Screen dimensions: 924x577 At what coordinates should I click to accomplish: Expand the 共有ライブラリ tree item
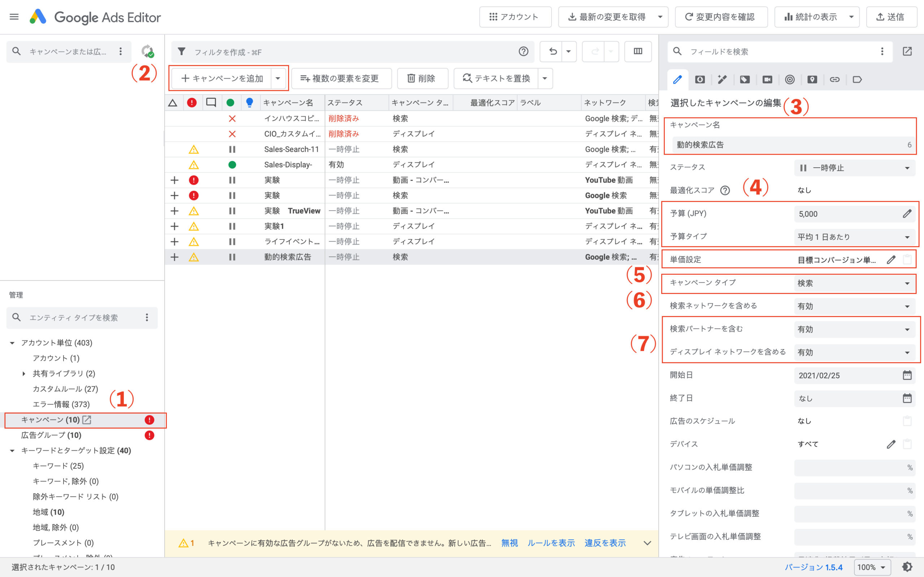[24, 373]
